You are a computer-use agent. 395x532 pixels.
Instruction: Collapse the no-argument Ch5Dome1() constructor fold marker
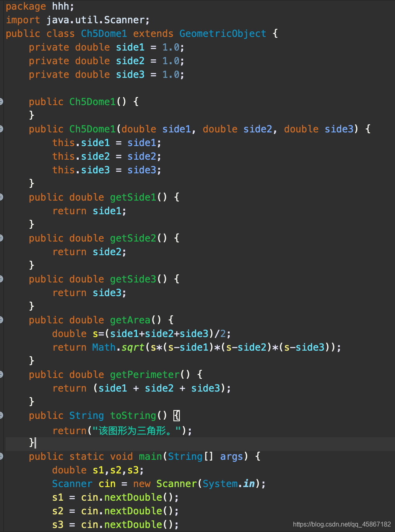pos(1,102)
